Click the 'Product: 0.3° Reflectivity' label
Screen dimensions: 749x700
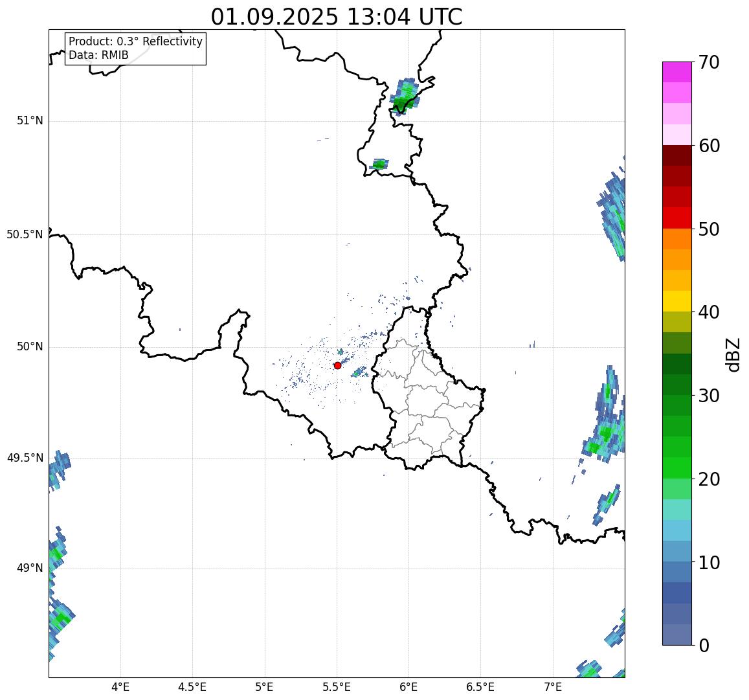click(x=136, y=41)
